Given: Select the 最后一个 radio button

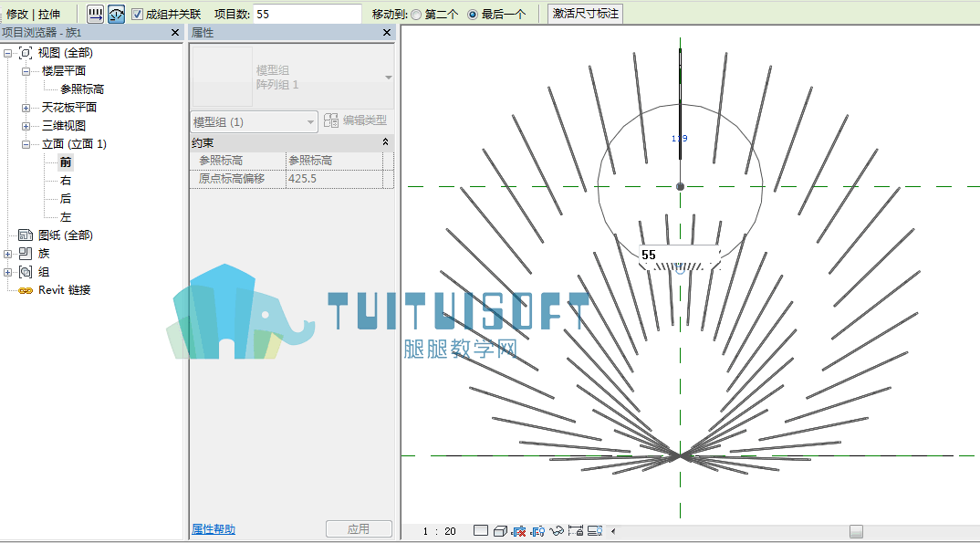Looking at the screenshot, I should point(473,15).
